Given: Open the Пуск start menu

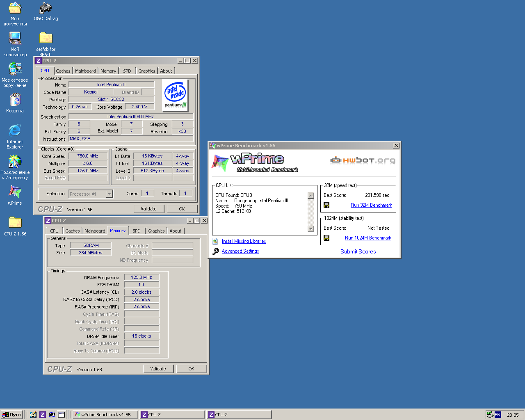Looking at the screenshot, I should point(11,415).
